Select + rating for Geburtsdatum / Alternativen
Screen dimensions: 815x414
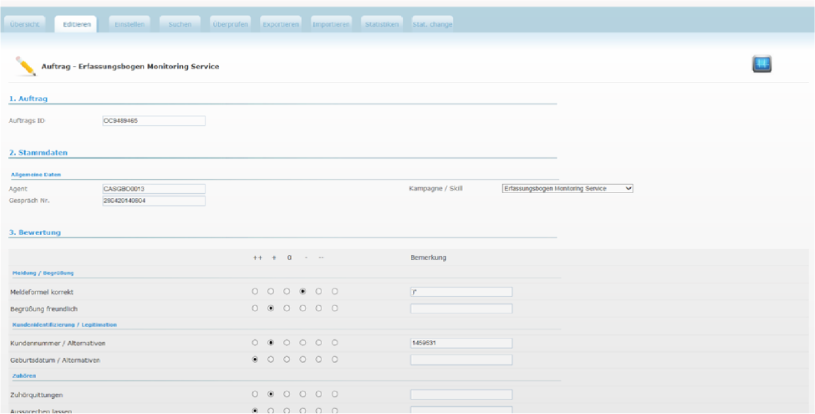click(x=271, y=359)
